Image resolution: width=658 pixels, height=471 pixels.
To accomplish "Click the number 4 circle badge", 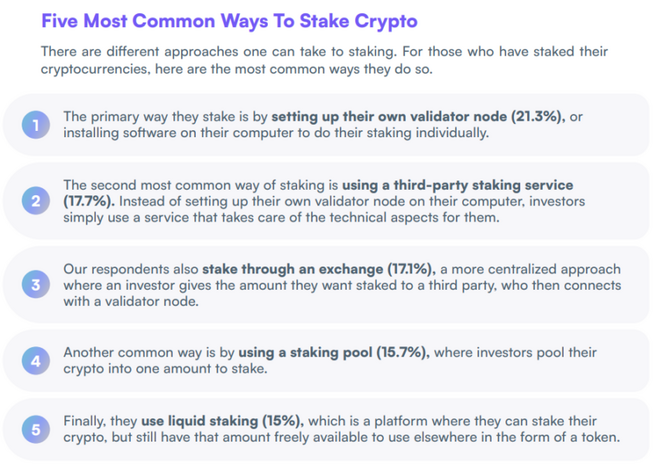I will click(36, 361).
